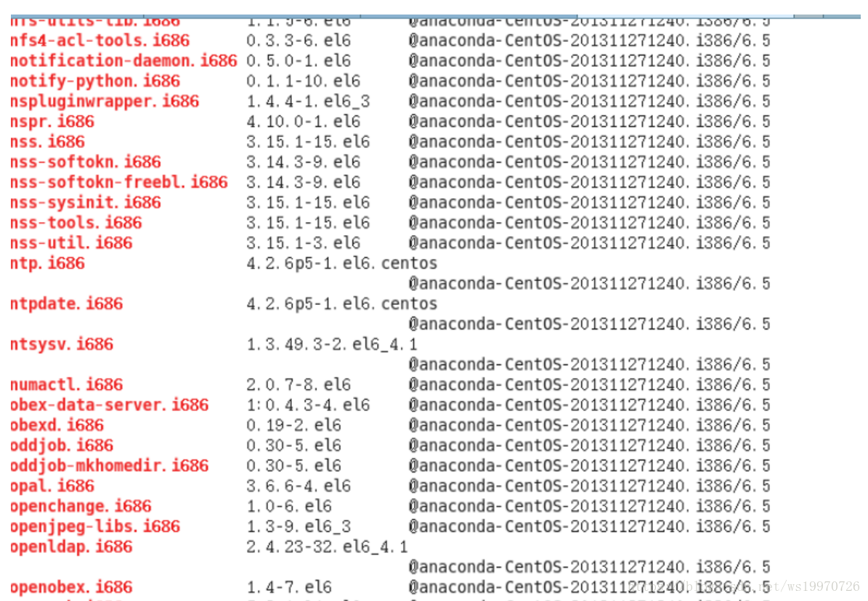The width and height of the screenshot is (868, 601).
Task: Select the package name ntsysv.i686
Action: tap(62, 344)
